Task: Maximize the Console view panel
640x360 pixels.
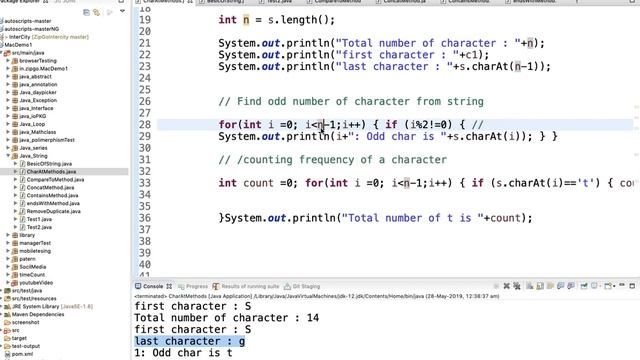Action: point(632,286)
